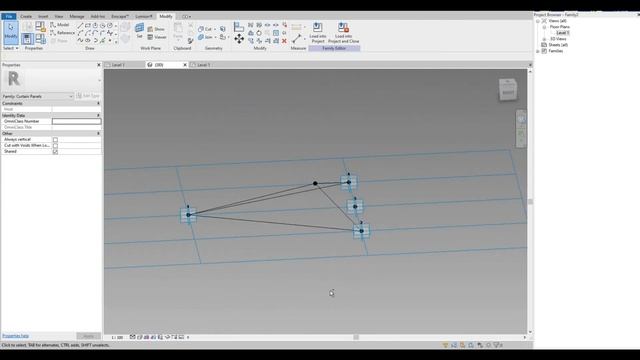Open the Select panel dropdown
The width and height of the screenshot is (640, 360).
11,48
